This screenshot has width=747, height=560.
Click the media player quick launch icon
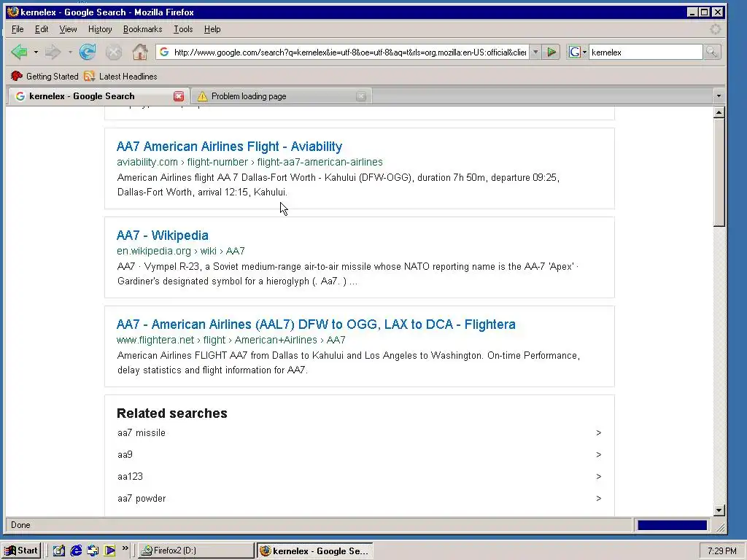pos(110,551)
